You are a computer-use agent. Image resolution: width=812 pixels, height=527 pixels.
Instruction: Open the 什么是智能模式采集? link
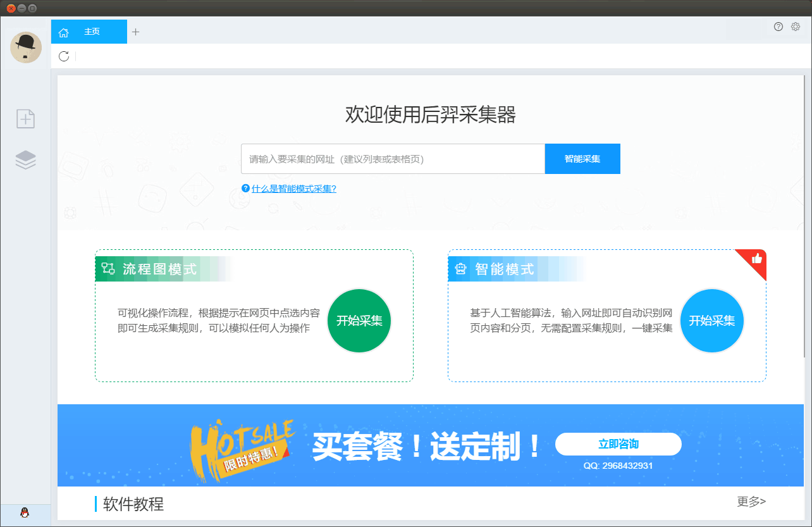click(x=293, y=189)
